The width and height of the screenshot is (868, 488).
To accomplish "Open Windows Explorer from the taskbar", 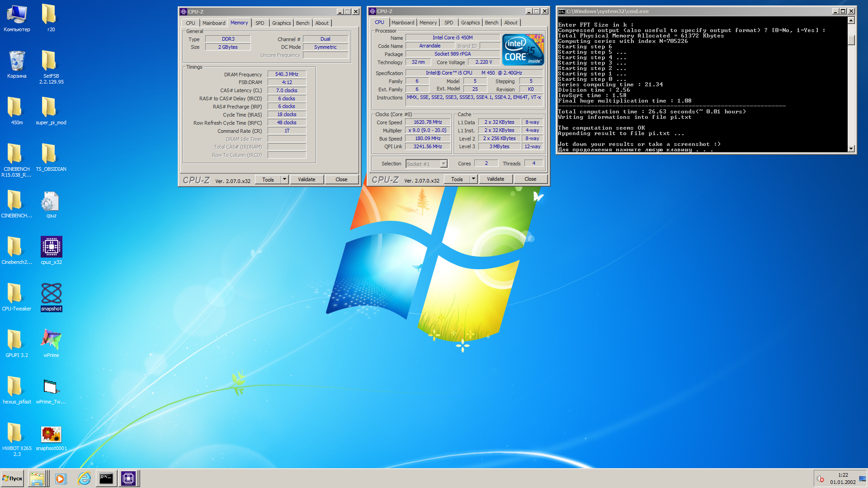I will [38, 479].
